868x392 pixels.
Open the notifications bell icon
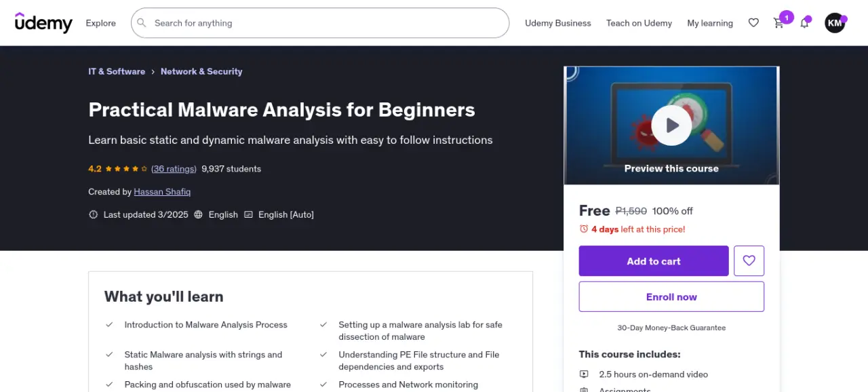pos(804,23)
